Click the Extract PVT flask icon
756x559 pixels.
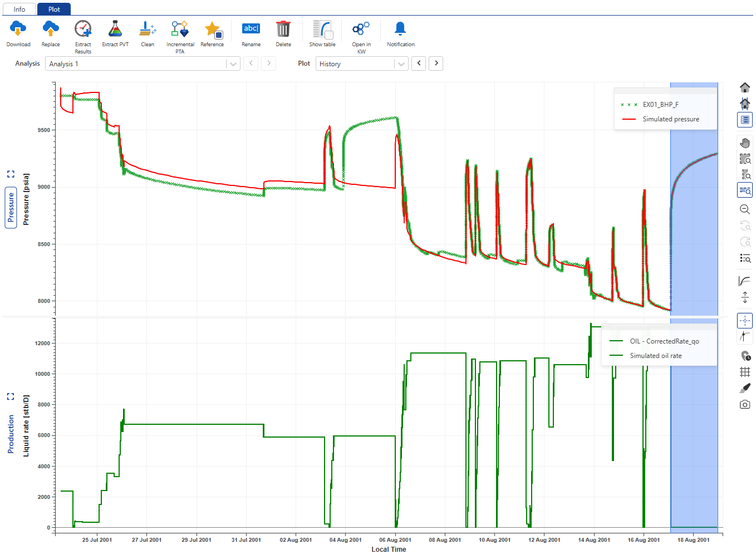tap(115, 29)
